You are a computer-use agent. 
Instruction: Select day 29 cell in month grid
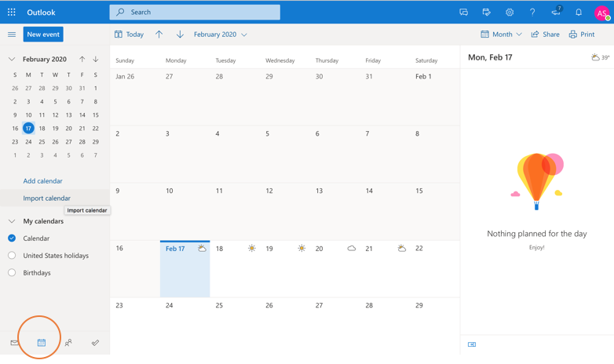tap(435, 326)
